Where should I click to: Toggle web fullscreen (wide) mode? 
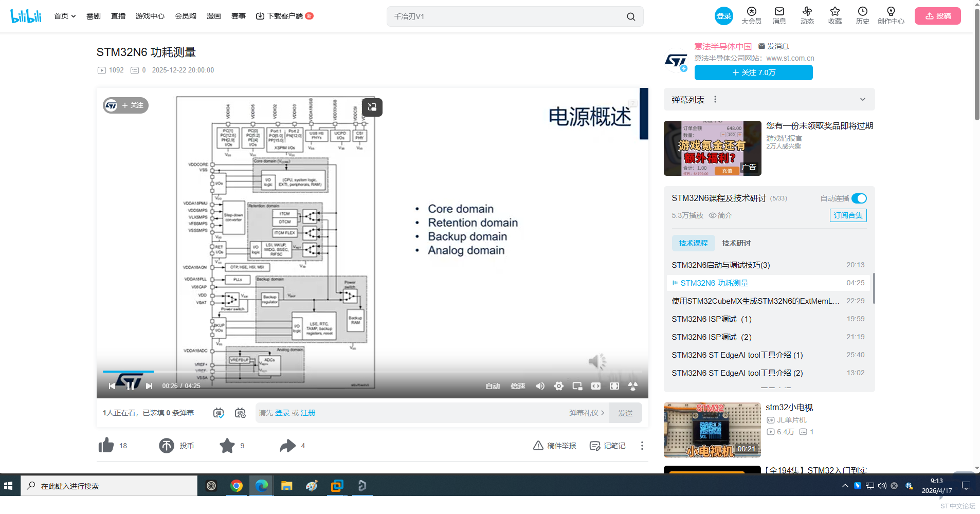(596, 386)
